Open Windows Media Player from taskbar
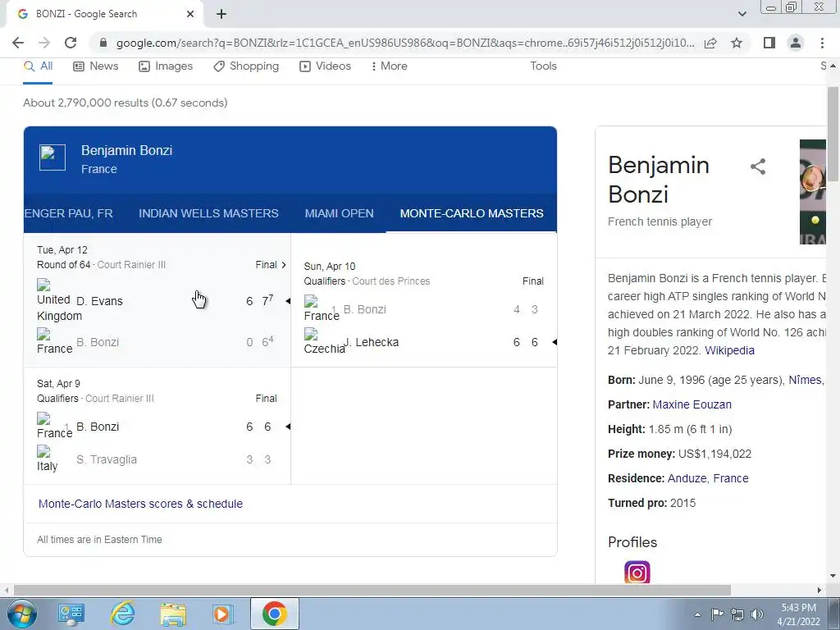This screenshot has height=630, width=840. point(223,614)
